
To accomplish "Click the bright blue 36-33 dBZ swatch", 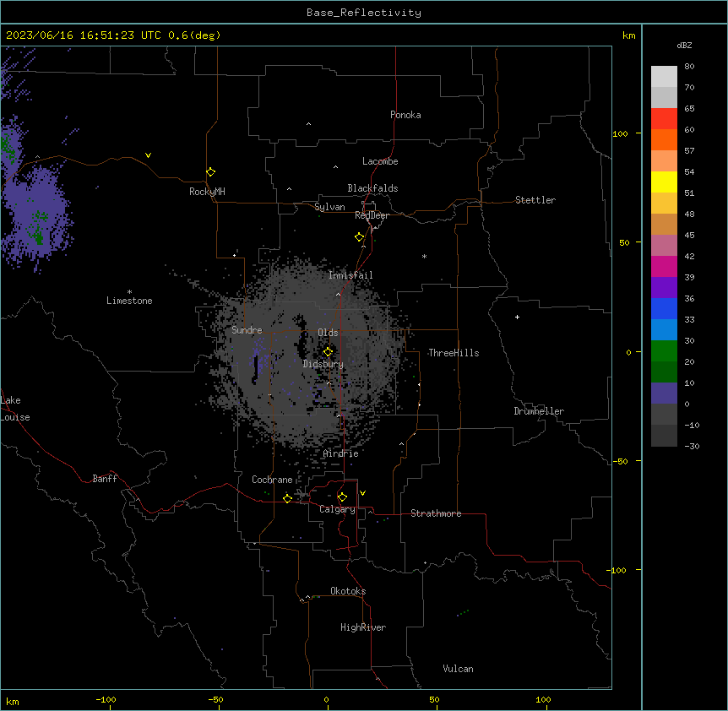I will 664,308.
